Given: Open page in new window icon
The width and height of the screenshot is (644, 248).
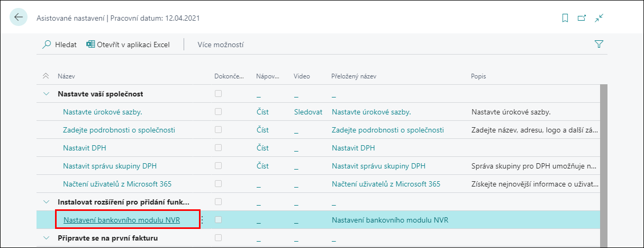Looking at the screenshot, I should [582, 18].
